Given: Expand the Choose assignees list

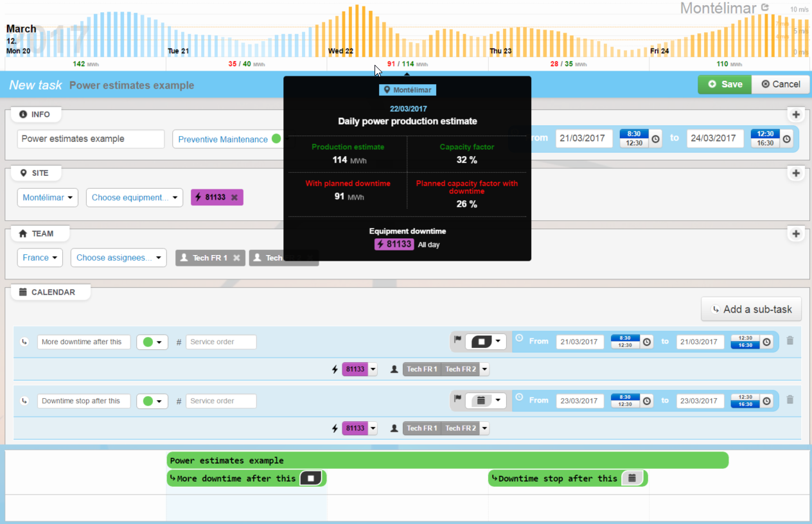Looking at the screenshot, I should 118,257.
